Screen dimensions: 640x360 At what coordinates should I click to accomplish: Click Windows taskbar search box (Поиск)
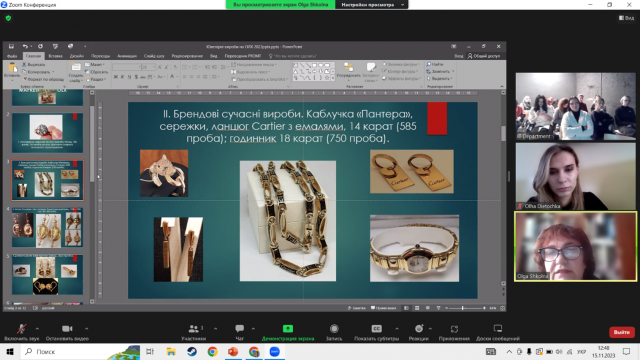pos(80,351)
